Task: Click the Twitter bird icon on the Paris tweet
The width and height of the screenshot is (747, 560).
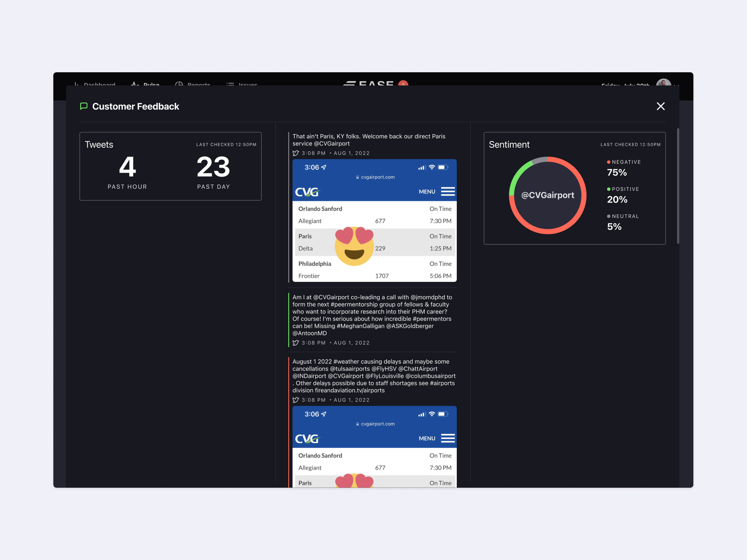Action: point(296,153)
